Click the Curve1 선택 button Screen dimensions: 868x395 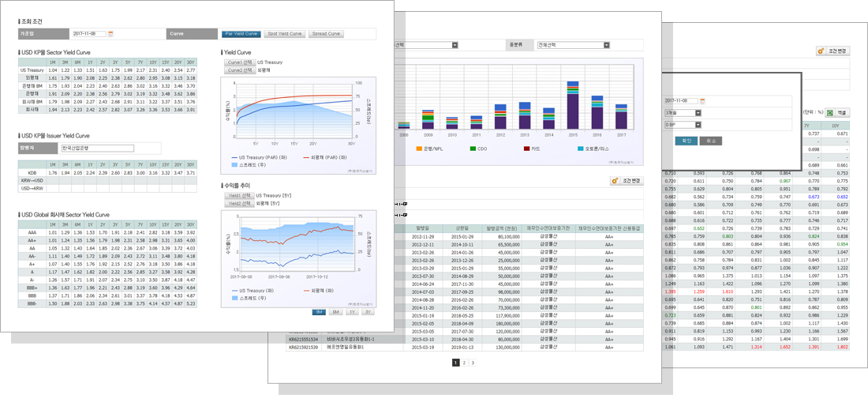[x=239, y=62]
